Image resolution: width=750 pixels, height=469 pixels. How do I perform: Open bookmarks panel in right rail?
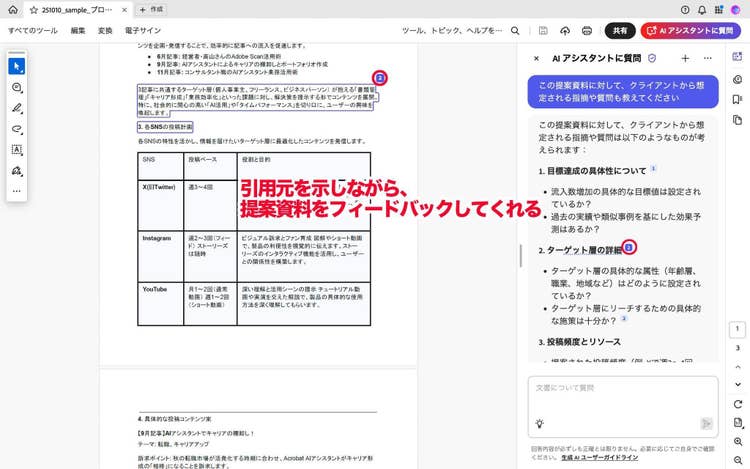(737, 99)
